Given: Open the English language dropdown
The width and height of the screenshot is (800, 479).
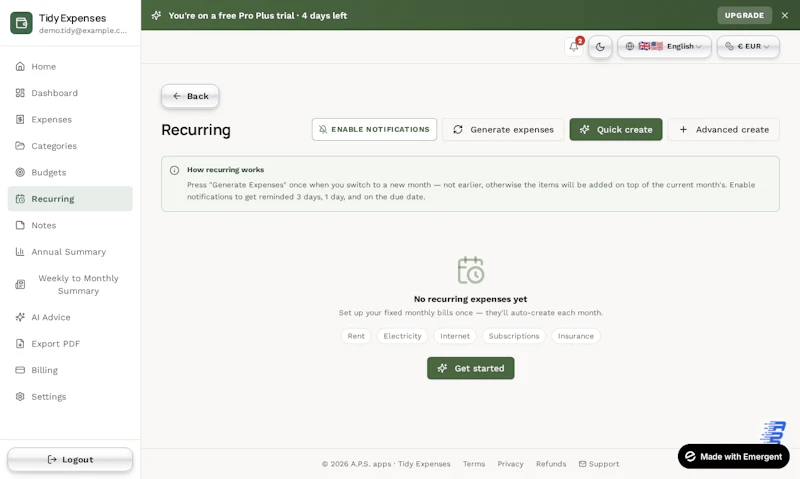Looking at the screenshot, I should click(x=664, y=46).
